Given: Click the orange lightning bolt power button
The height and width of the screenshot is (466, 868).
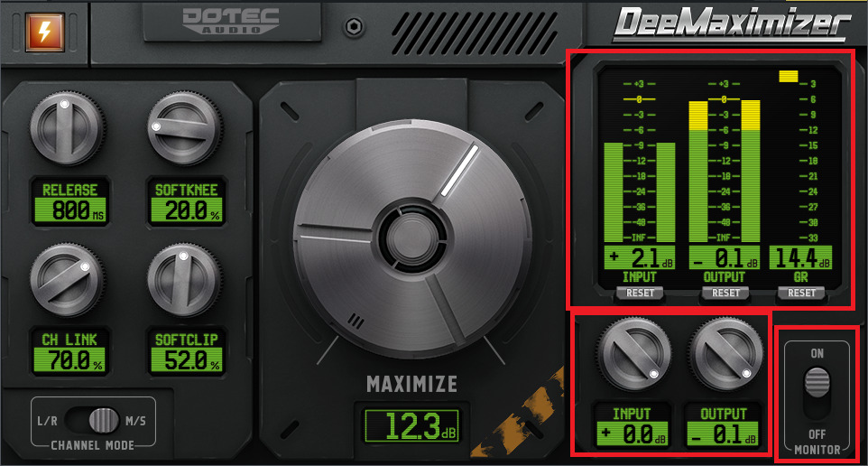Looking at the screenshot, I should (45, 32).
